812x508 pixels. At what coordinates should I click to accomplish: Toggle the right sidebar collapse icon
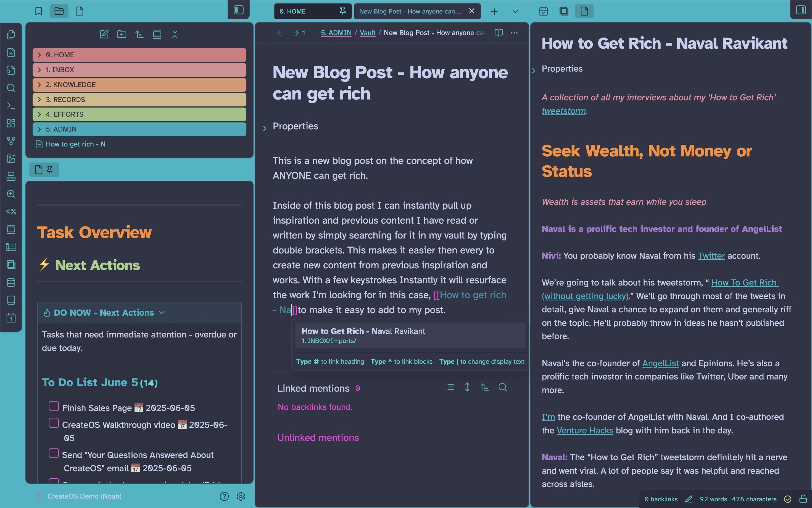coord(801,10)
